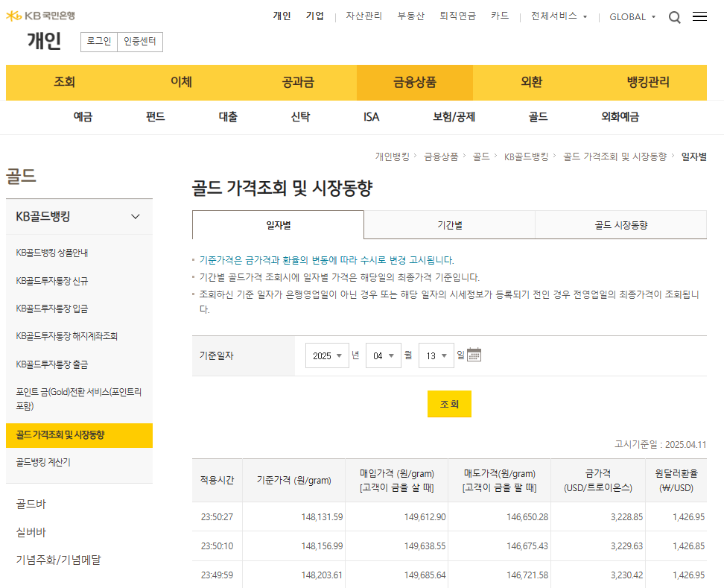Image resolution: width=724 pixels, height=588 pixels.
Task: Go to 카드 in the top navigation
Action: (500, 16)
